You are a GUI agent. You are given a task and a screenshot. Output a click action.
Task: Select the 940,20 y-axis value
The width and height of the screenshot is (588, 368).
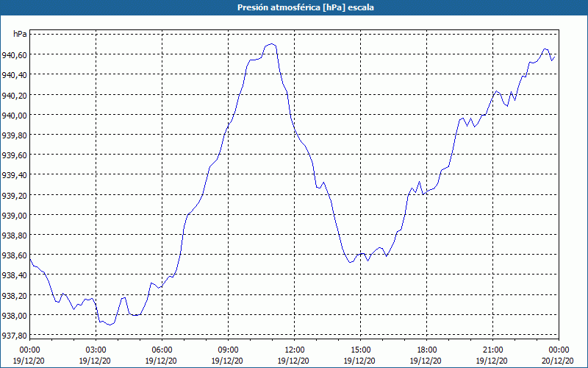point(14,95)
